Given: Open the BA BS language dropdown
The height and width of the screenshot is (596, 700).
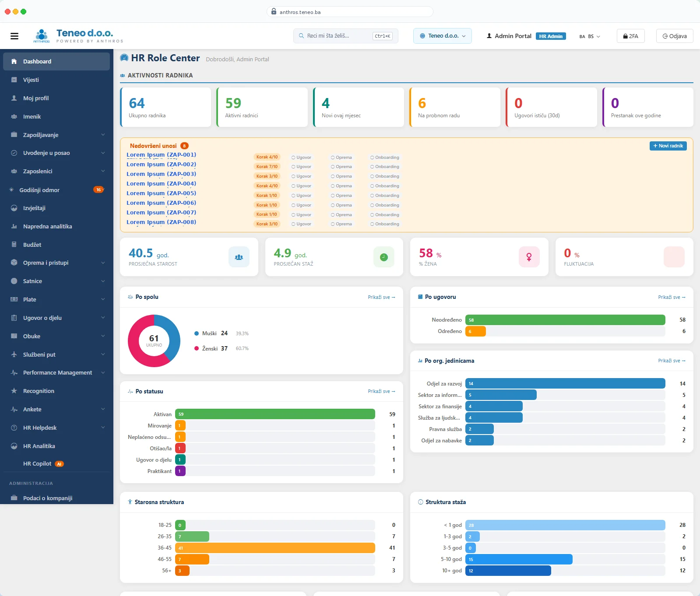Looking at the screenshot, I should click(x=590, y=36).
